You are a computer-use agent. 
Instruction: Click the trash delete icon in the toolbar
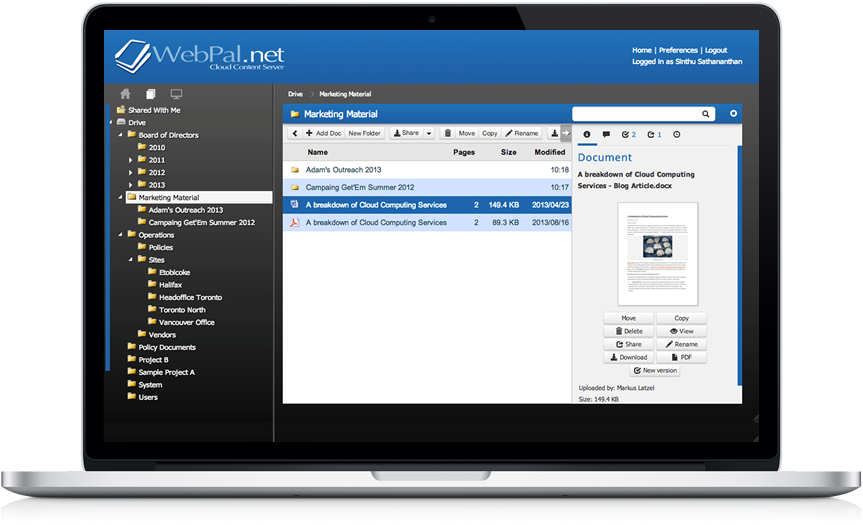pyautogui.click(x=447, y=133)
